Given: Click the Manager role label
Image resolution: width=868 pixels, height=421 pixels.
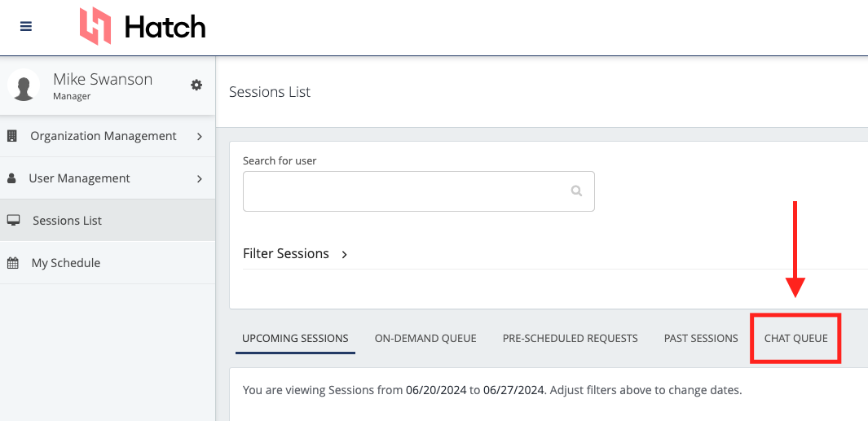Looking at the screenshot, I should tap(72, 96).
